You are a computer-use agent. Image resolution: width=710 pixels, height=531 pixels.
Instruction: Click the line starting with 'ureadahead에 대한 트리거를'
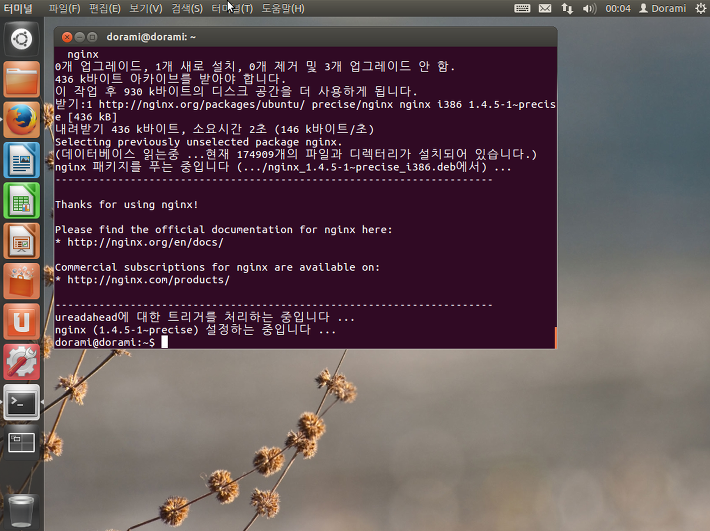[205, 317]
